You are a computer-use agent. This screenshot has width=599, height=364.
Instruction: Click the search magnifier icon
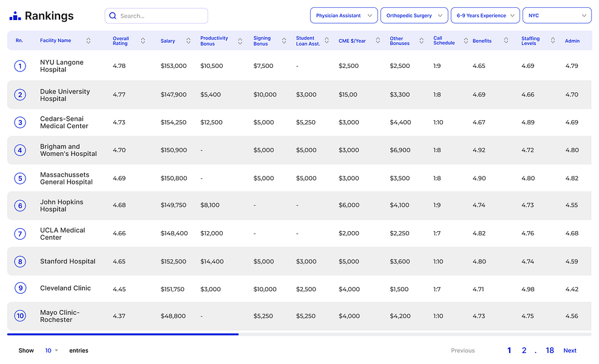point(113,16)
